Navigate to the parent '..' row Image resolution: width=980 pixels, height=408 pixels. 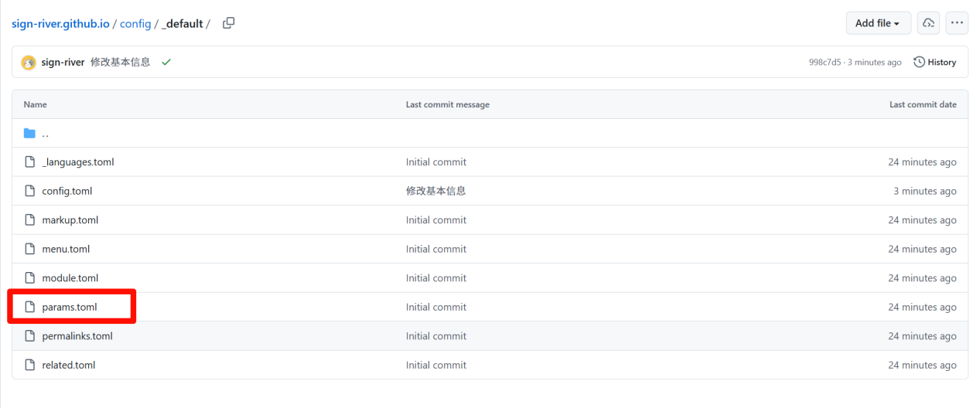(490, 133)
